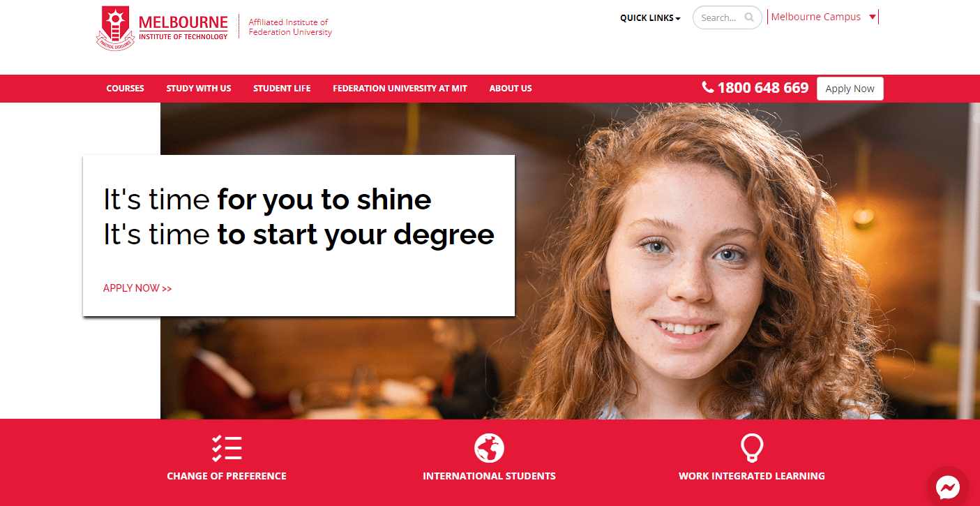
Task: Open the Messenger chat bubble icon
Action: point(947,486)
